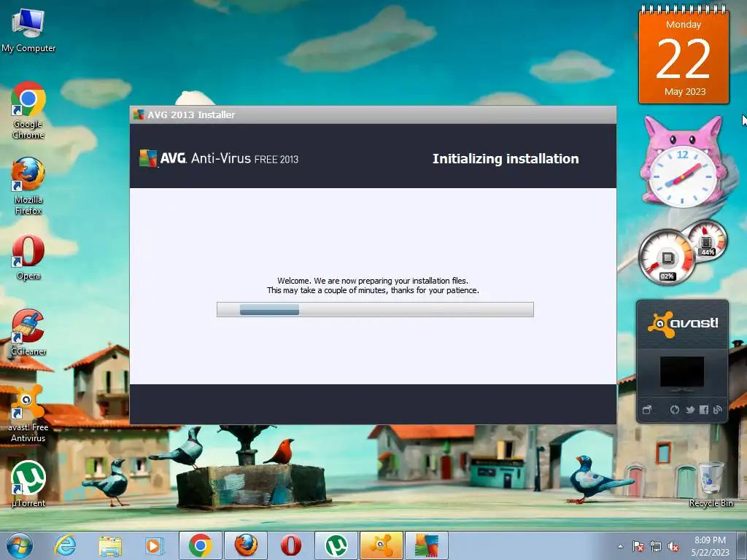Show hidden system tray icons

pos(620,546)
